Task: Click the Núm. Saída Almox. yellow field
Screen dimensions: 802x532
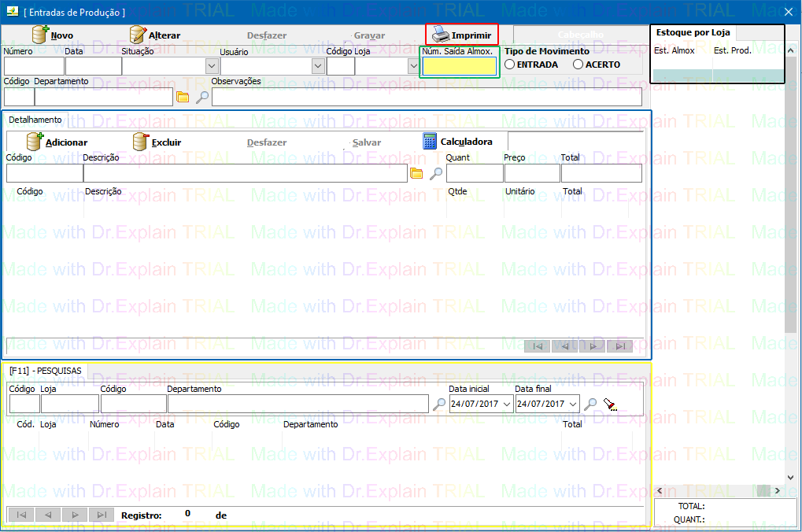Action: (460, 66)
